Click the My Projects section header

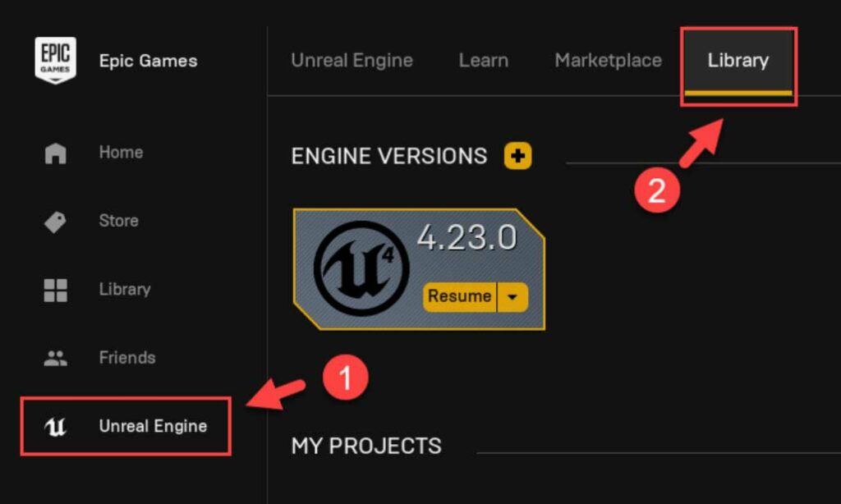coord(366,446)
